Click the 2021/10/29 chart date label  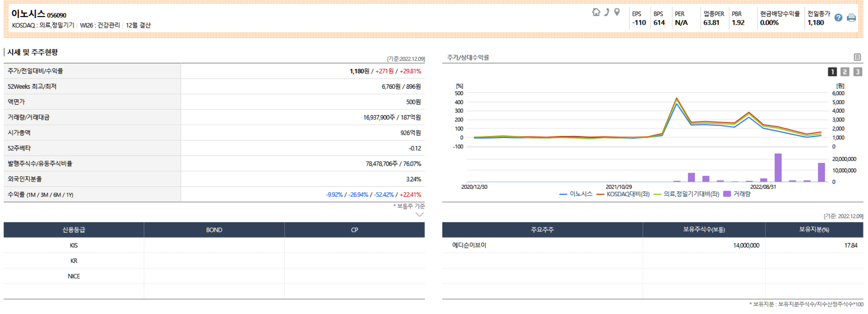click(x=619, y=187)
